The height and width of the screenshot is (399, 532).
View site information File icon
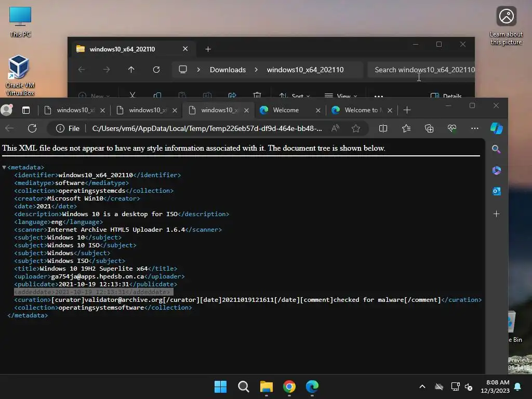68,128
